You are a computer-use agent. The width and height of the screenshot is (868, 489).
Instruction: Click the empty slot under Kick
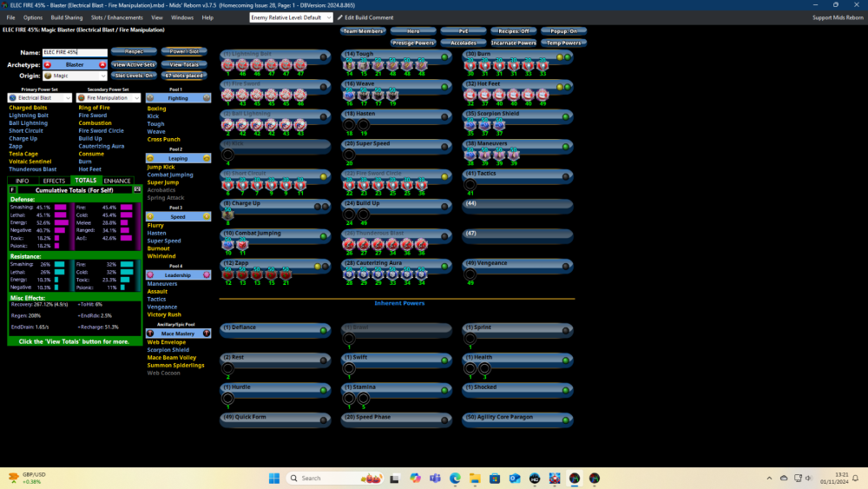click(227, 155)
